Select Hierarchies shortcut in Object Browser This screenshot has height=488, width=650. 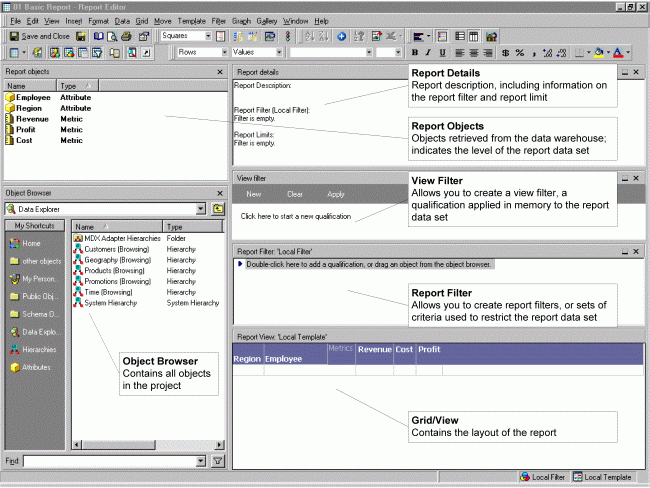(38, 350)
